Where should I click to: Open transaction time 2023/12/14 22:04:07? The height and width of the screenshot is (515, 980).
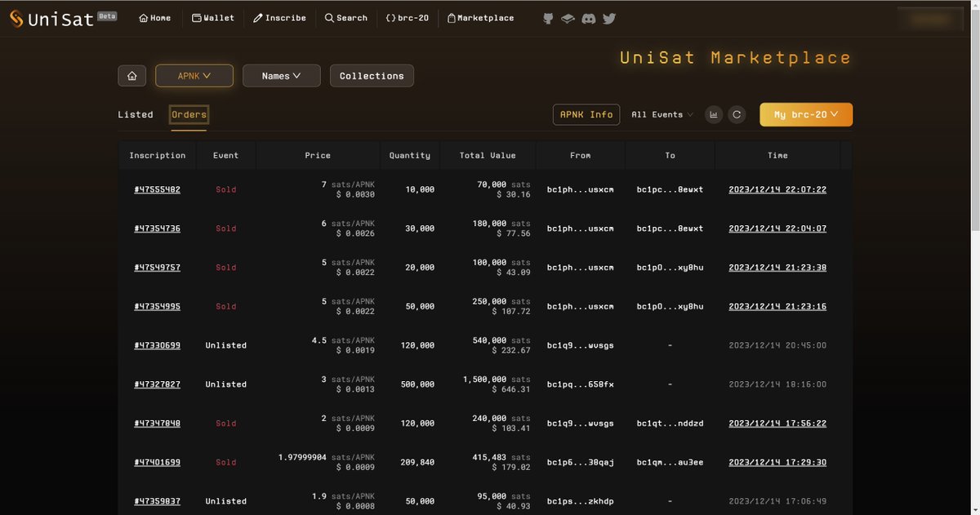tap(777, 229)
